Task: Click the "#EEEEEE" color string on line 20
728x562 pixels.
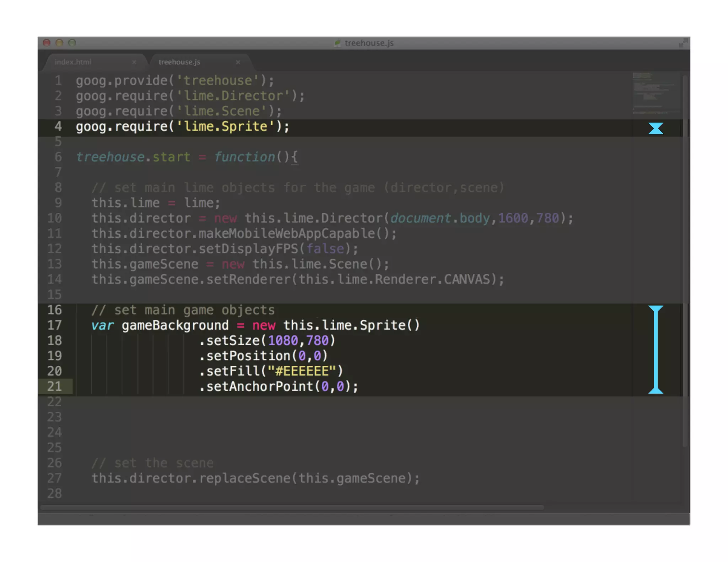Action: point(302,371)
